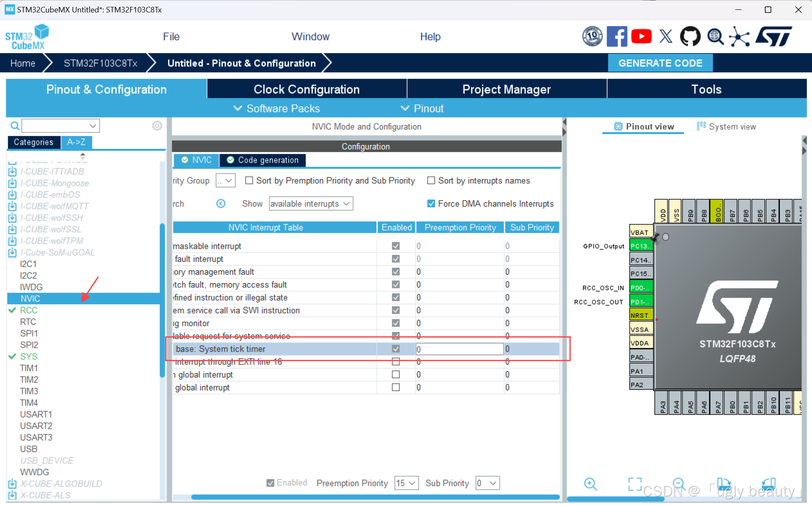Click the pinout view horizontal scrollbar

(616, 499)
